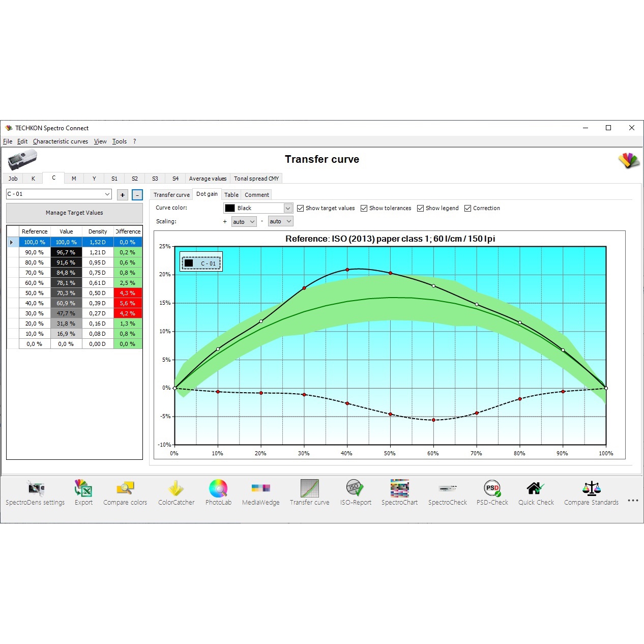Open Quick Check
Screen dimensions: 644x644
point(536,493)
